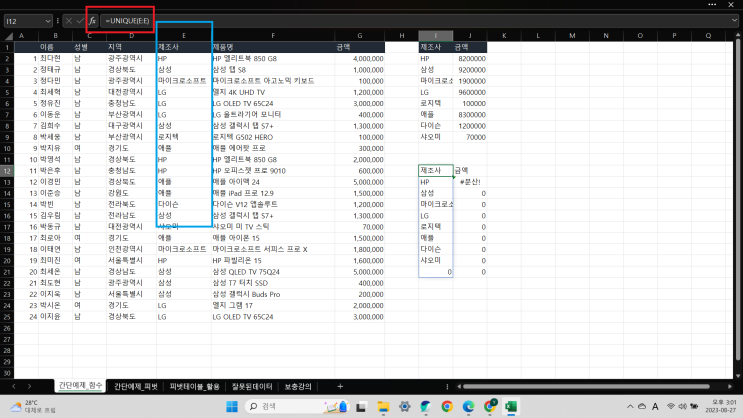The height and width of the screenshot is (418, 743).
Task: Open the Task View icon in taskbar
Action: (x=361, y=407)
